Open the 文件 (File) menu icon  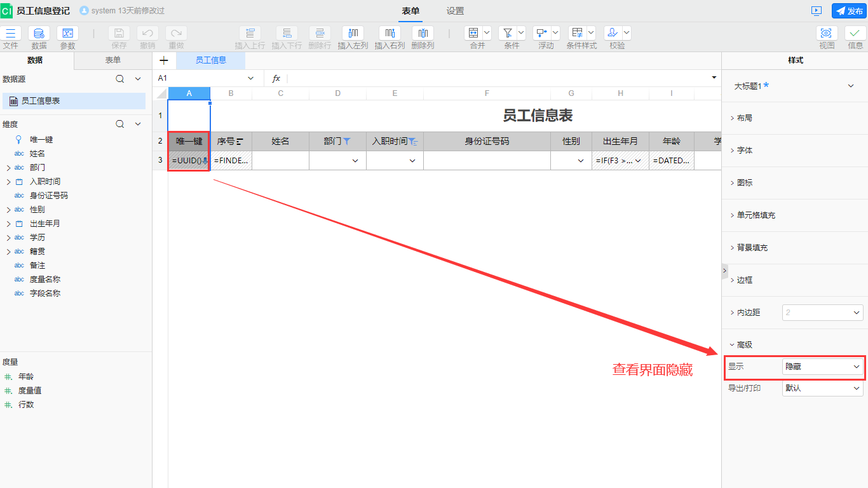tap(11, 34)
